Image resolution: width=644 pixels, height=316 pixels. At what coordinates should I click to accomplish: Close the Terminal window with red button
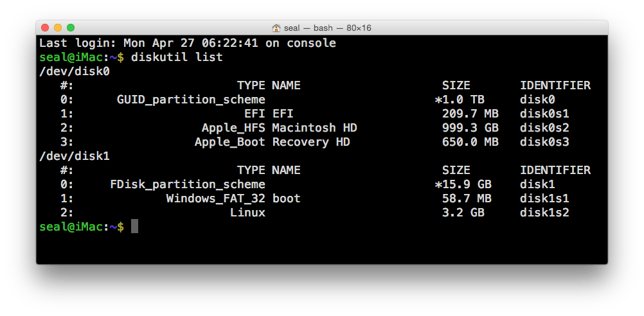tap(45, 28)
